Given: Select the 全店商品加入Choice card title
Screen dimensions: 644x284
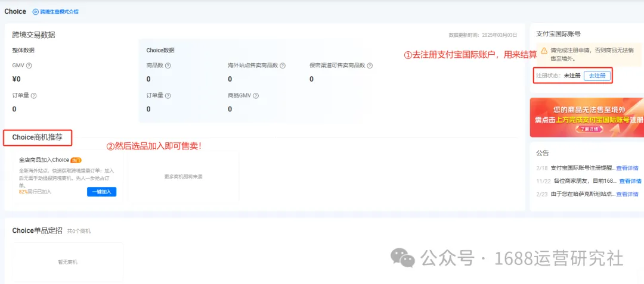Looking at the screenshot, I should 44,160.
